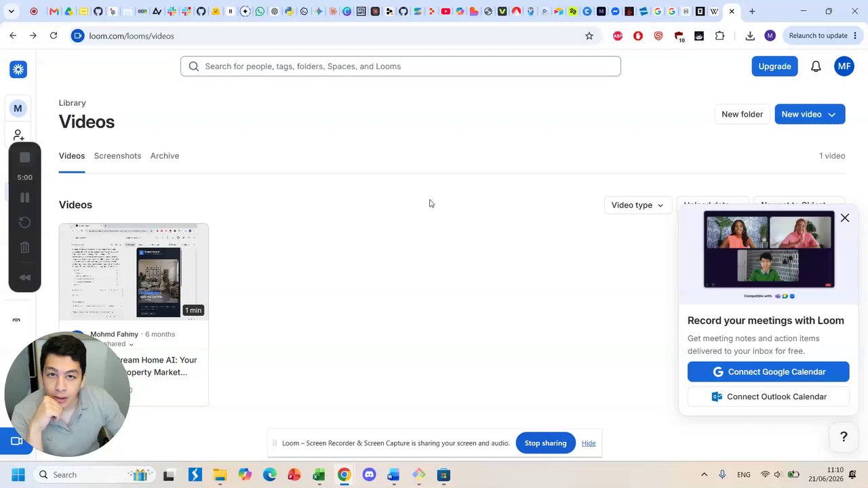868x488 pixels.
Task: Open a new browser tab
Action: (x=752, y=12)
